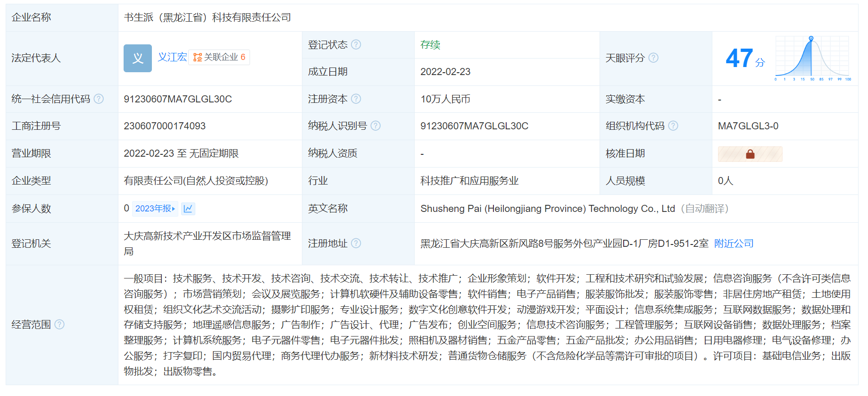Open legal representative 义江宏's profile link
868x396 pixels.
172,57
